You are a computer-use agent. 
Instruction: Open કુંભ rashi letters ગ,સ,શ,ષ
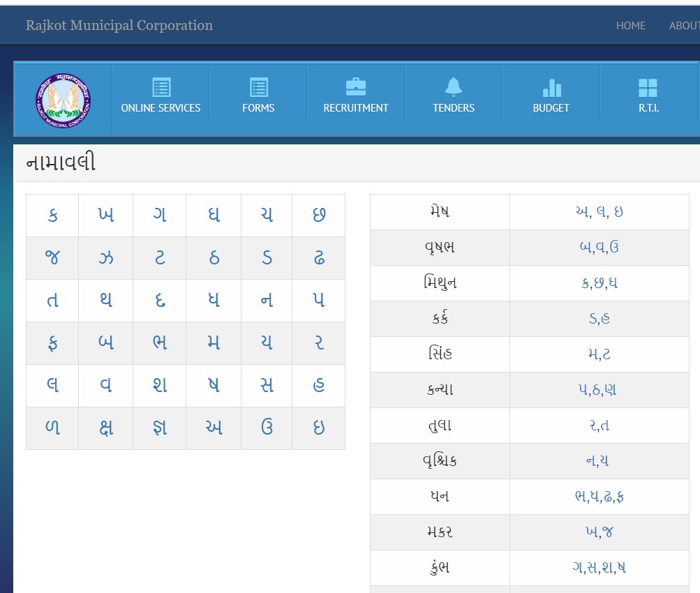pos(599,568)
